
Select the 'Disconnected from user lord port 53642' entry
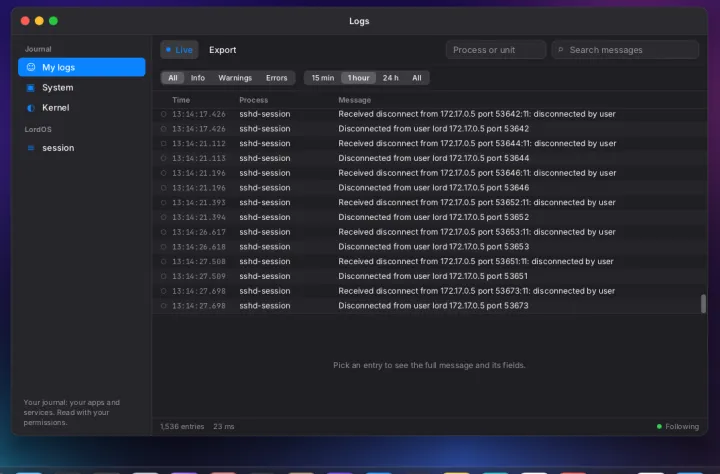tap(429, 129)
